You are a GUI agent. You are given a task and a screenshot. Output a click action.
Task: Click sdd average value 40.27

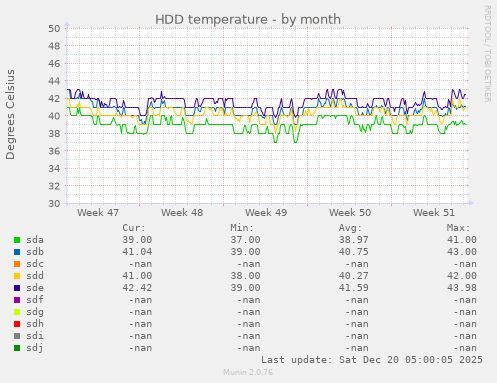tap(354, 276)
